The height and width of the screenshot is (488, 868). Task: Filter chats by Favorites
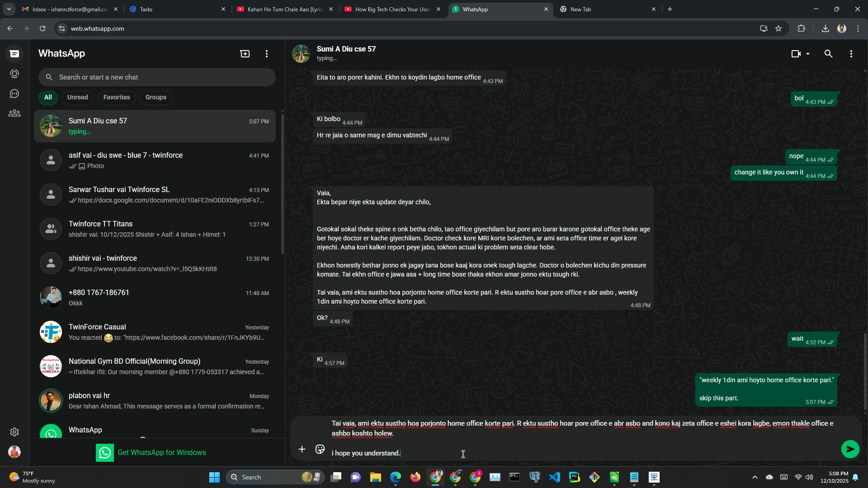(x=116, y=97)
